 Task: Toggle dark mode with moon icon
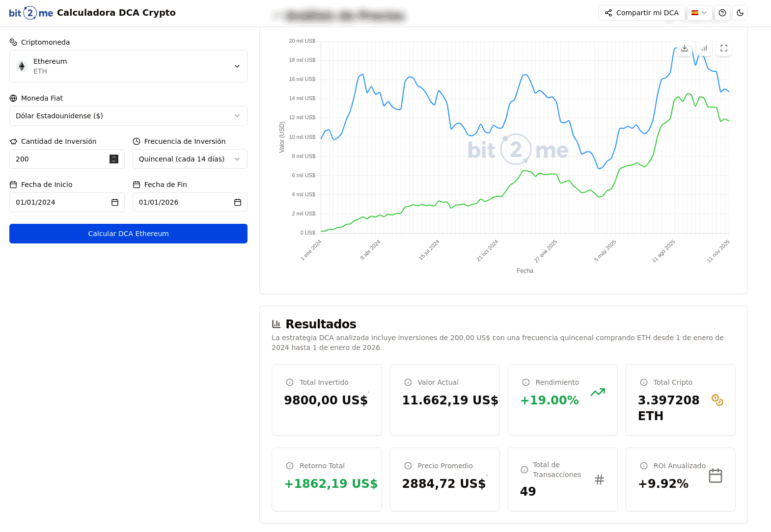740,13
